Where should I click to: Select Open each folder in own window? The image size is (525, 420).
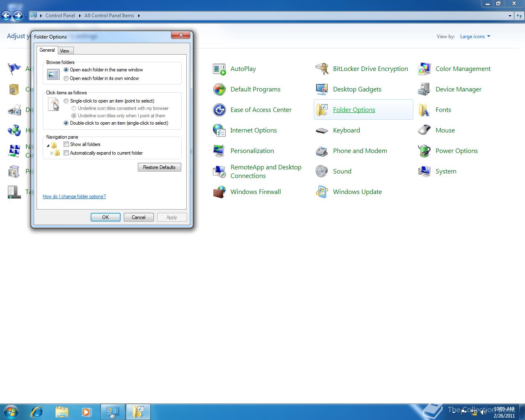(x=66, y=78)
